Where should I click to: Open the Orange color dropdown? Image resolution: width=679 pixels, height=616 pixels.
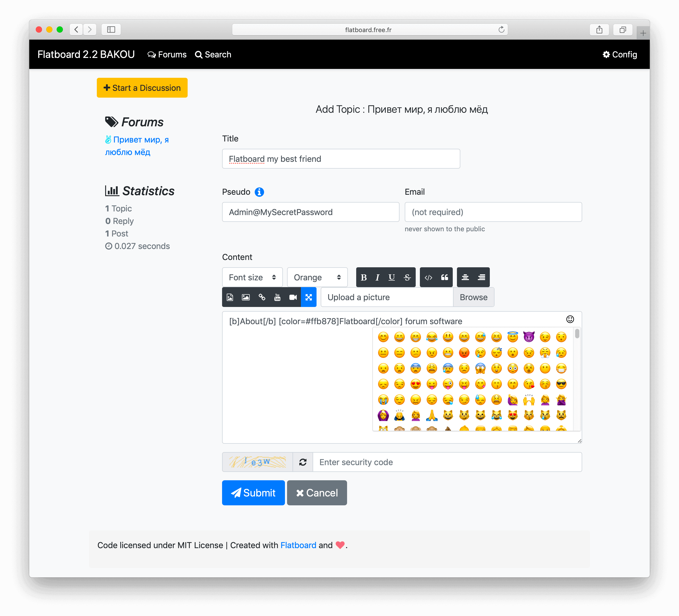(317, 277)
